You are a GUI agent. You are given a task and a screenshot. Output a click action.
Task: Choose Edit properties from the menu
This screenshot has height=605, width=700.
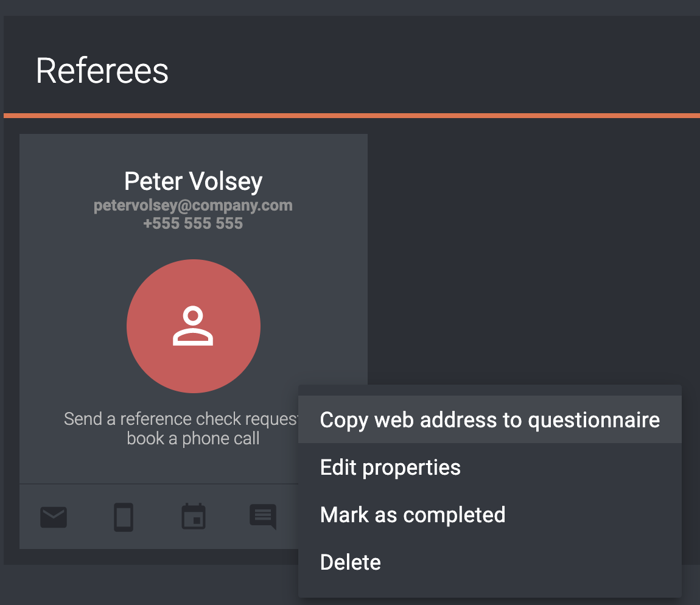(x=490, y=467)
